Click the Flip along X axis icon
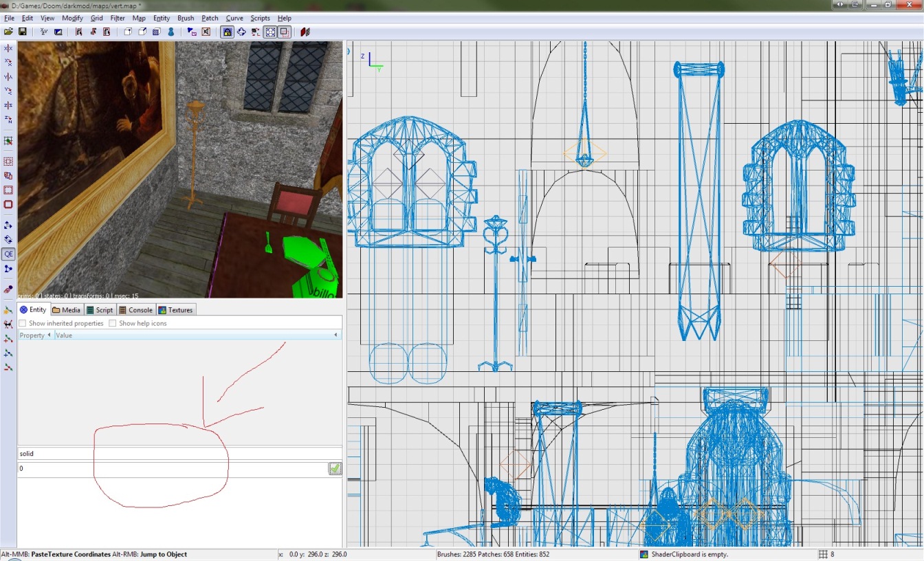 click(8, 48)
